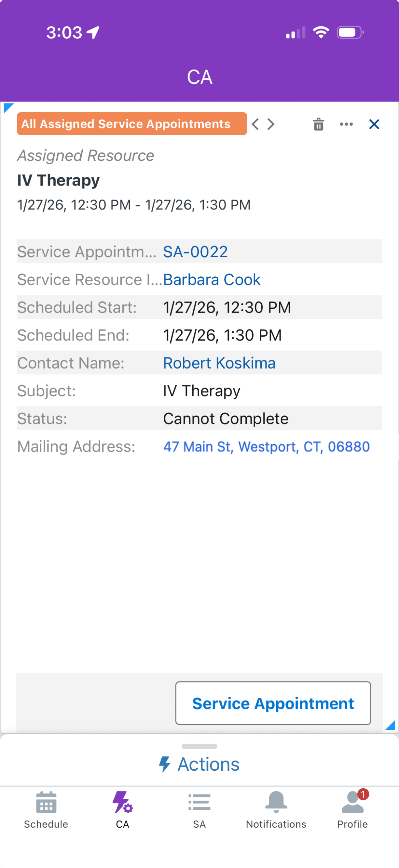Viewport: 399px width, 868px height.
Task: Open the Barbara Cook resource link
Action: click(x=212, y=280)
